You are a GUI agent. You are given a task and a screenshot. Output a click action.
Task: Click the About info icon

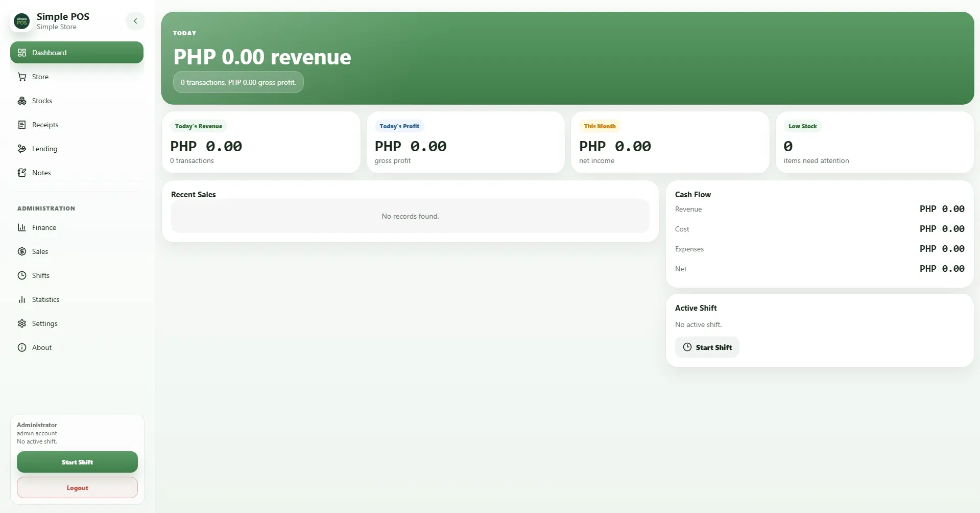click(22, 347)
